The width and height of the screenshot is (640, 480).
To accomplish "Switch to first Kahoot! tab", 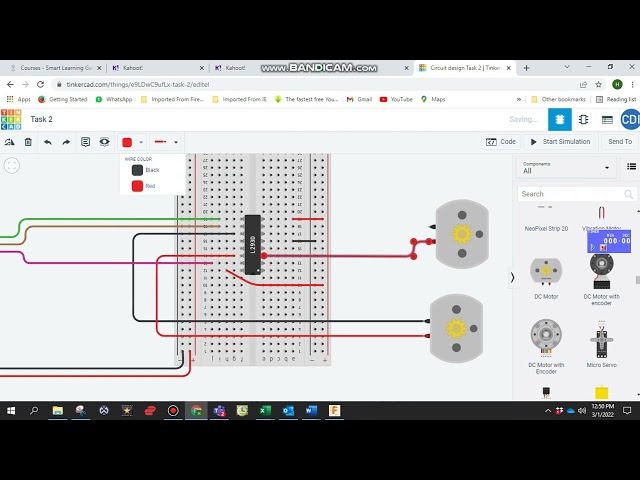I will [x=158, y=68].
